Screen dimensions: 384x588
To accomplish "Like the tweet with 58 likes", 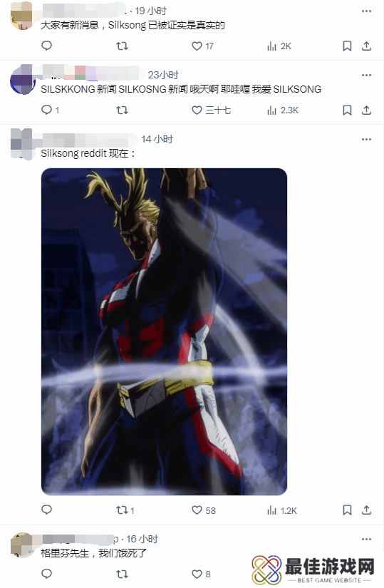I will 204,510.
